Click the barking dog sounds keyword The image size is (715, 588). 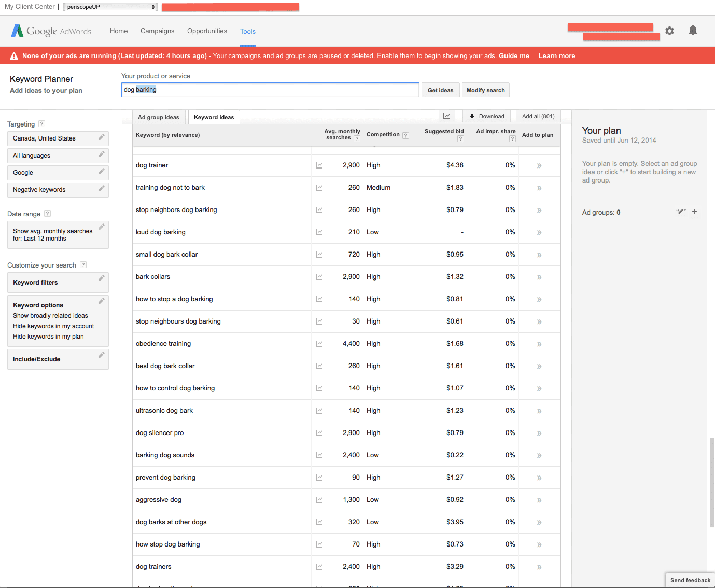(x=165, y=455)
